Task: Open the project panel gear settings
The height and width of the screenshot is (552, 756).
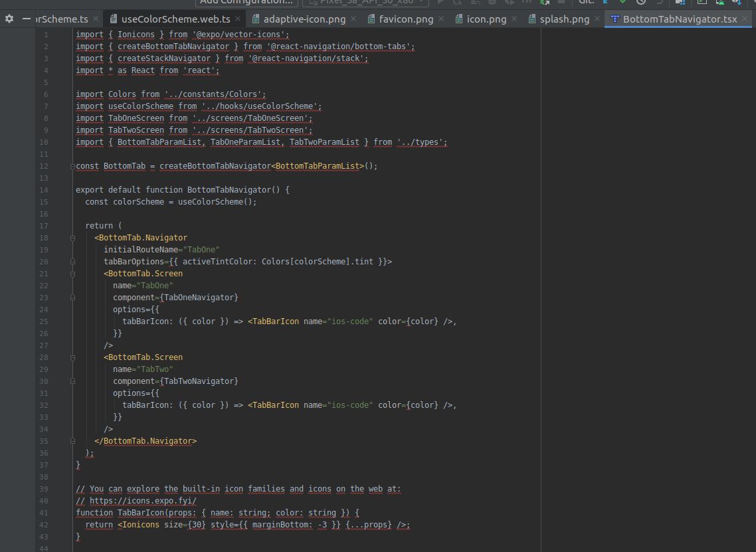Action: pyautogui.click(x=9, y=19)
